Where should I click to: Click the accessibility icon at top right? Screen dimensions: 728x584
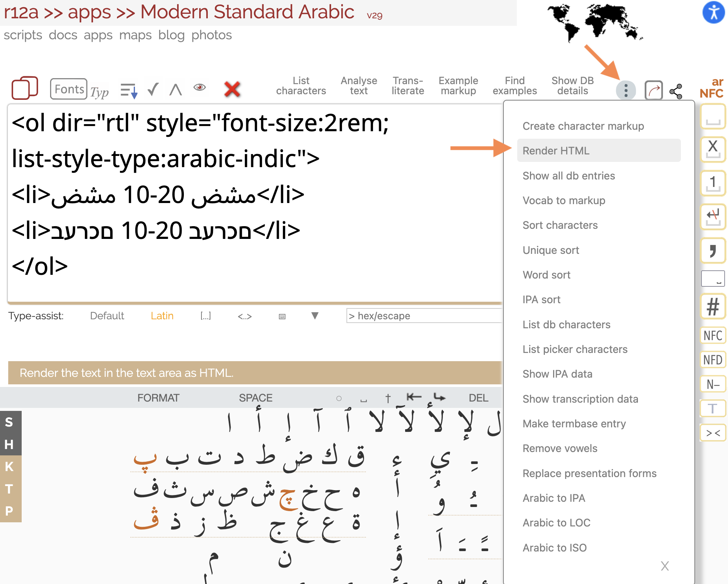pyautogui.click(x=713, y=12)
